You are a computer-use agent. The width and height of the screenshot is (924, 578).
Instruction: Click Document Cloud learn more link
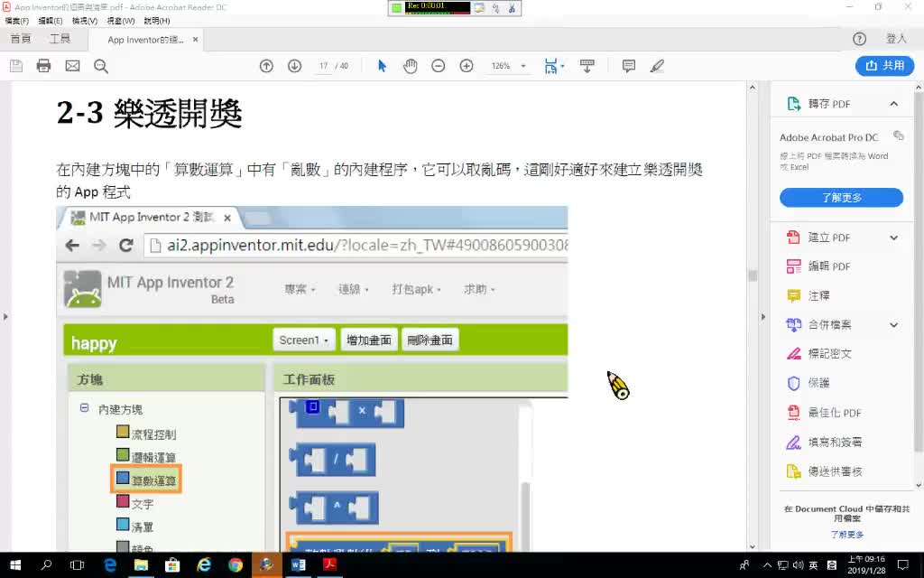846,535
